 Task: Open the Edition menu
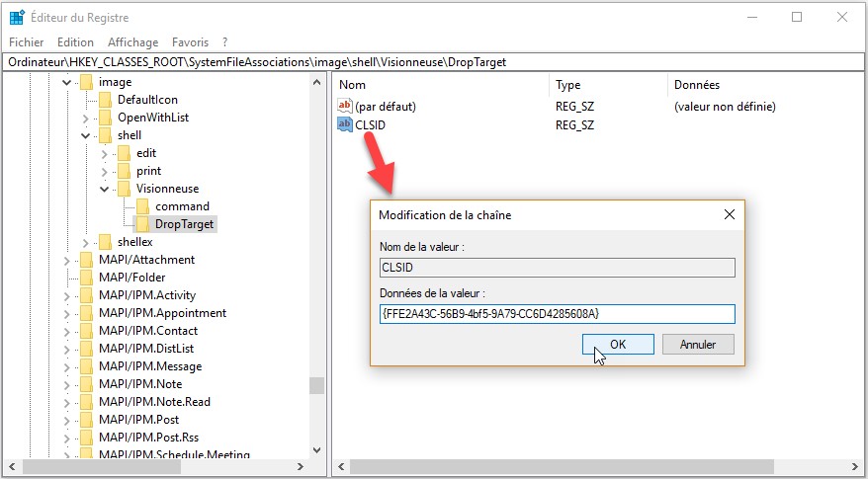[x=75, y=42]
